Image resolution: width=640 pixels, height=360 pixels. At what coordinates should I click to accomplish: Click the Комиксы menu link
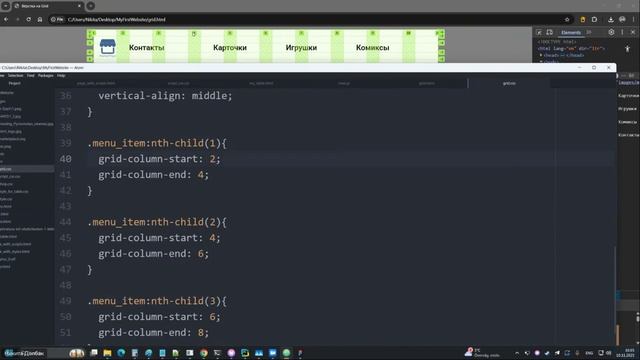(x=372, y=48)
